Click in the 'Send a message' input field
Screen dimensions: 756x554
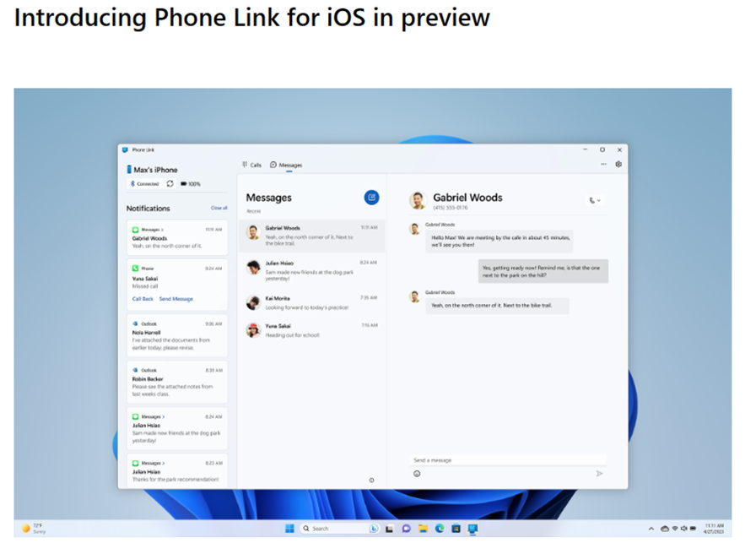(x=508, y=460)
